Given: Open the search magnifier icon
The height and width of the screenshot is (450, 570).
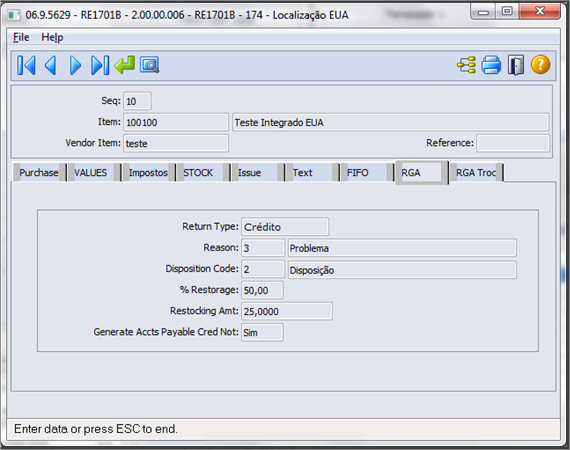Looking at the screenshot, I should tap(149, 65).
